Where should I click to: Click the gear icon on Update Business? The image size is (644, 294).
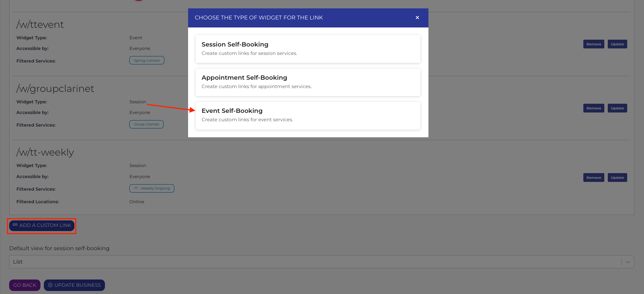pos(50,285)
